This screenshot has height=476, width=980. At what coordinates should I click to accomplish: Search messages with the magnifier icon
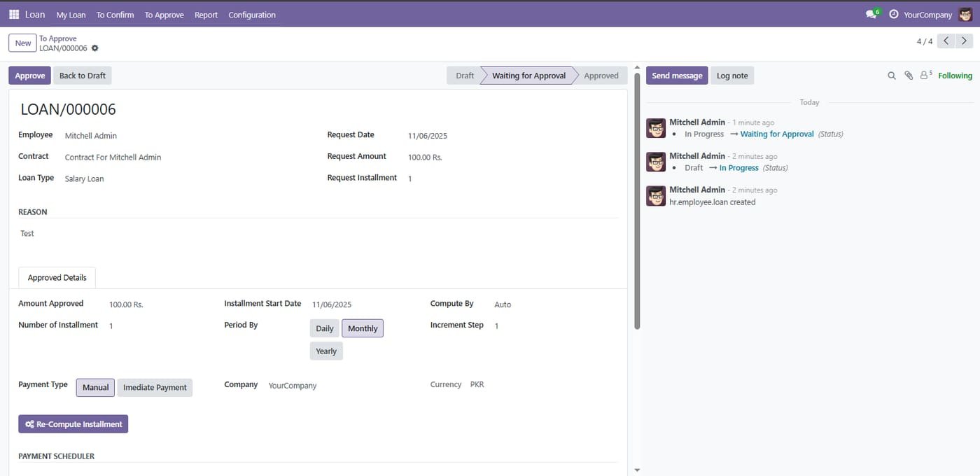[892, 76]
